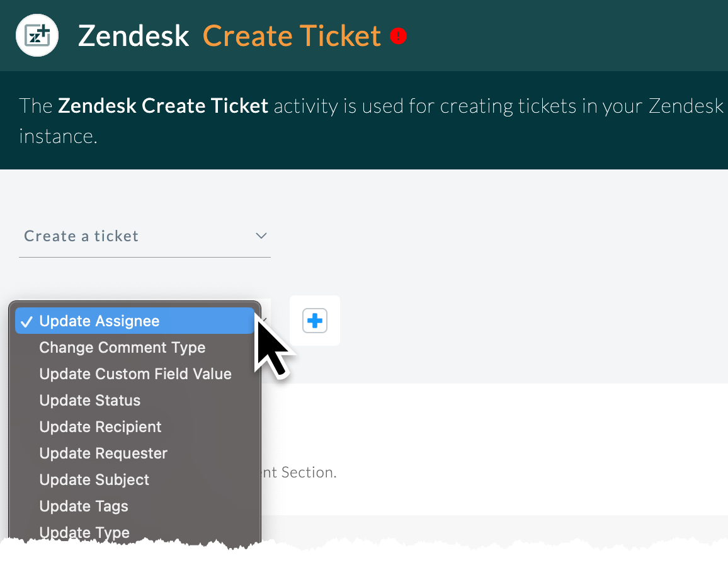Select Update Recipient in the dropdown
The image size is (728, 582).
tap(100, 426)
